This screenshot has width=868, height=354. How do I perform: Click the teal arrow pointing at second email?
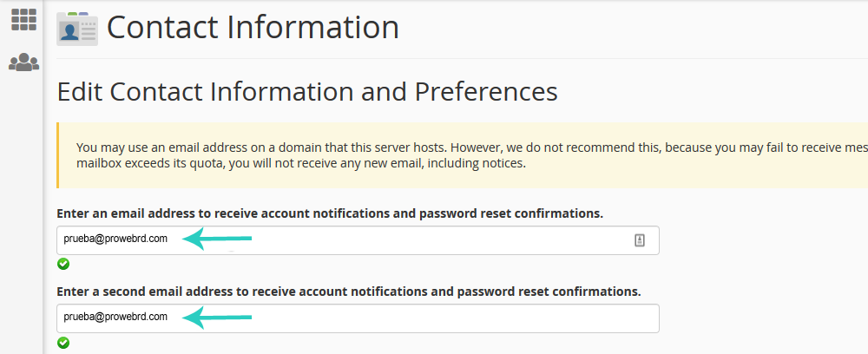coord(217,318)
